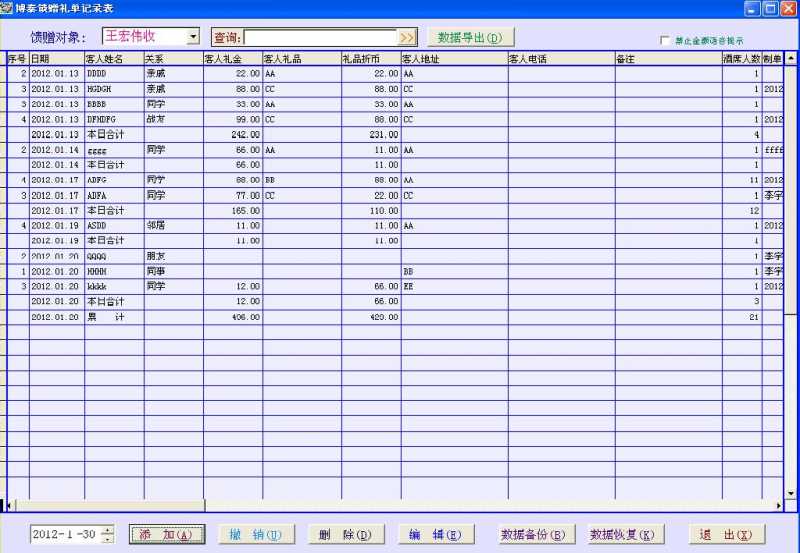Toggle 禁止金额语音提示 checkbox
Image resolution: width=800 pixels, height=553 pixels.
click(x=665, y=41)
